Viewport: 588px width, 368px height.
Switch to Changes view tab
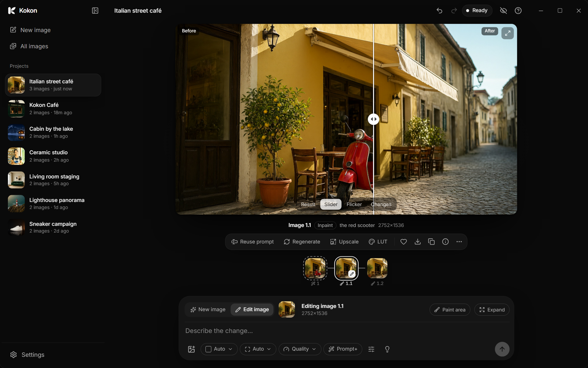(x=381, y=204)
